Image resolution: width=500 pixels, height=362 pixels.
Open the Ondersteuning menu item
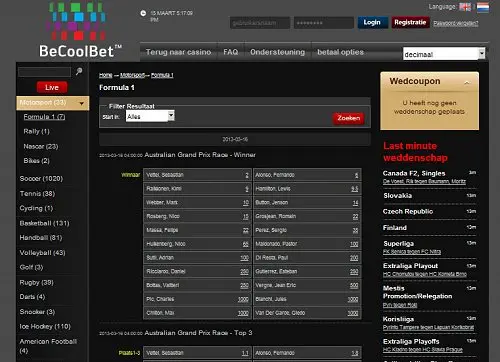pyautogui.click(x=278, y=52)
